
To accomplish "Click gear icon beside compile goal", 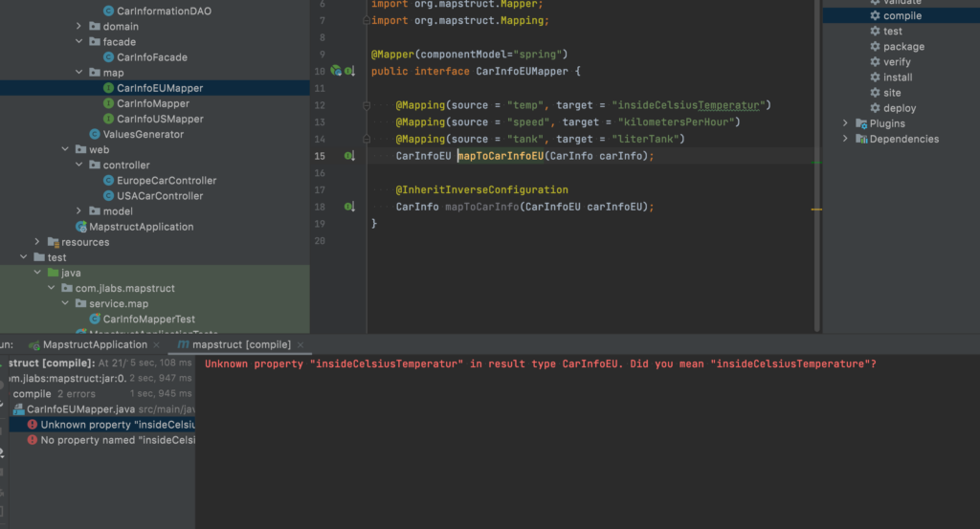I will click(x=875, y=15).
